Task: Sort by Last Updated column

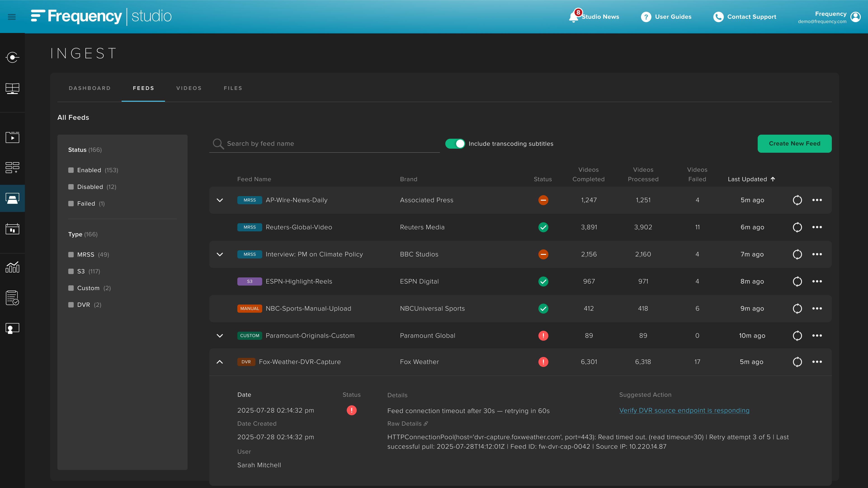Action: 751,179
